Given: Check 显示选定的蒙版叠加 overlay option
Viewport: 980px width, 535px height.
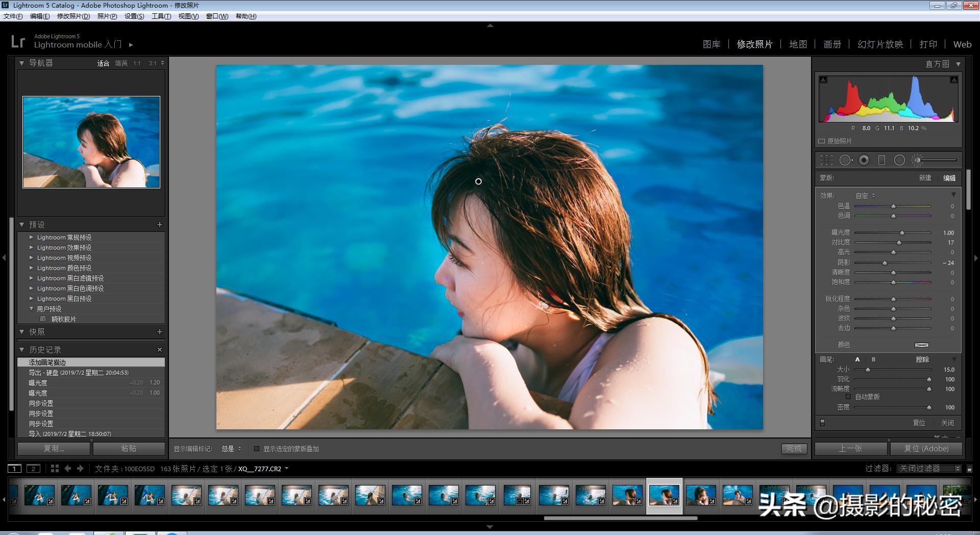Looking at the screenshot, I should [x=257, y=449].
